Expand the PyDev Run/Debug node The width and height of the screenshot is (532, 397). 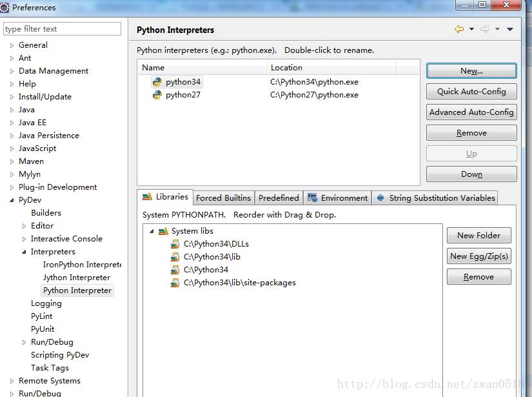pos(24,342)
